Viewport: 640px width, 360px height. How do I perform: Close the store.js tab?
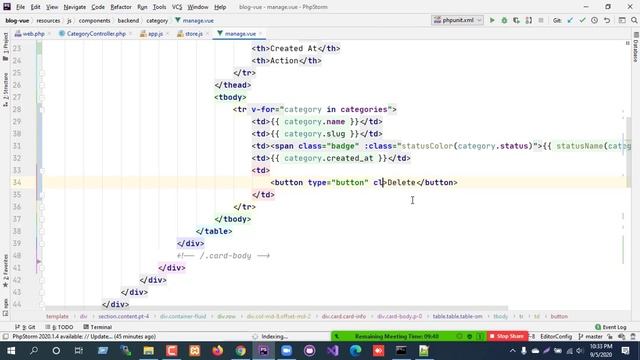point(207,34)
